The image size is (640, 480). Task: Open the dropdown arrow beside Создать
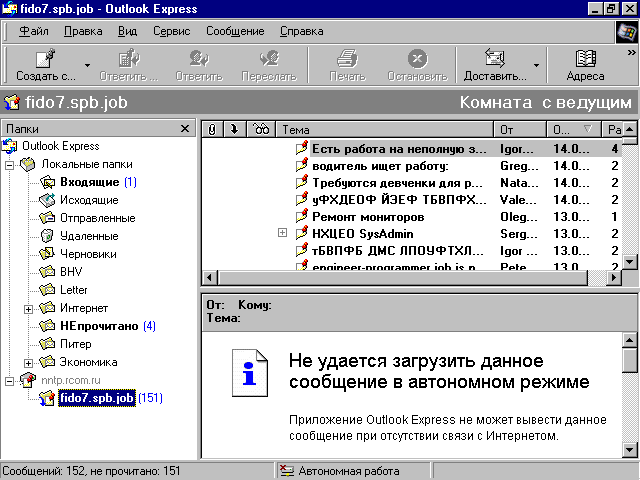click(87, 65)
